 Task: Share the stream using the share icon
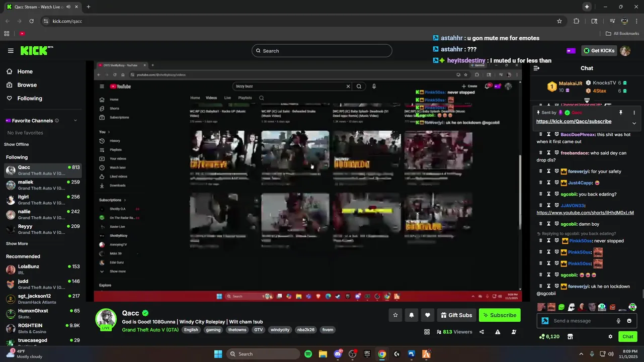click(482, 332)
